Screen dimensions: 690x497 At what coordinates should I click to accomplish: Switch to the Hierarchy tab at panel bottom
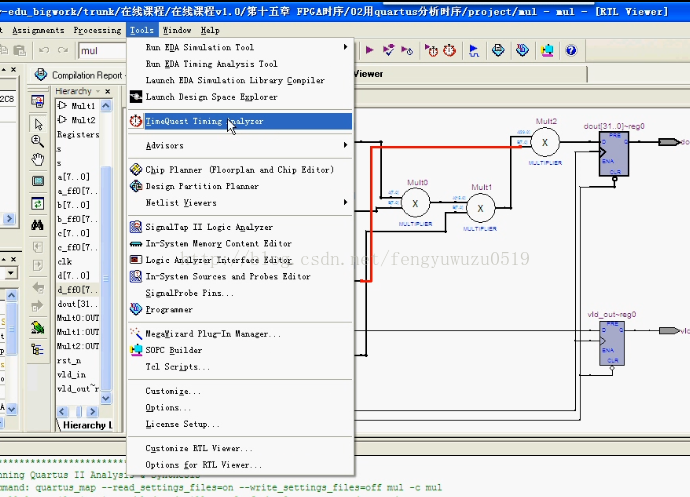click(x=86, y=425)
